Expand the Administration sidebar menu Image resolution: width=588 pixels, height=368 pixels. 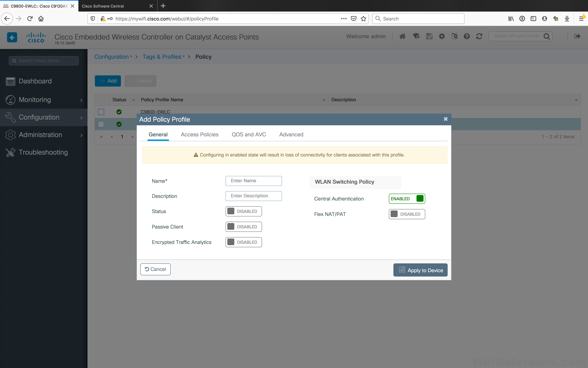pyautogui.click(x=44, y=135)
